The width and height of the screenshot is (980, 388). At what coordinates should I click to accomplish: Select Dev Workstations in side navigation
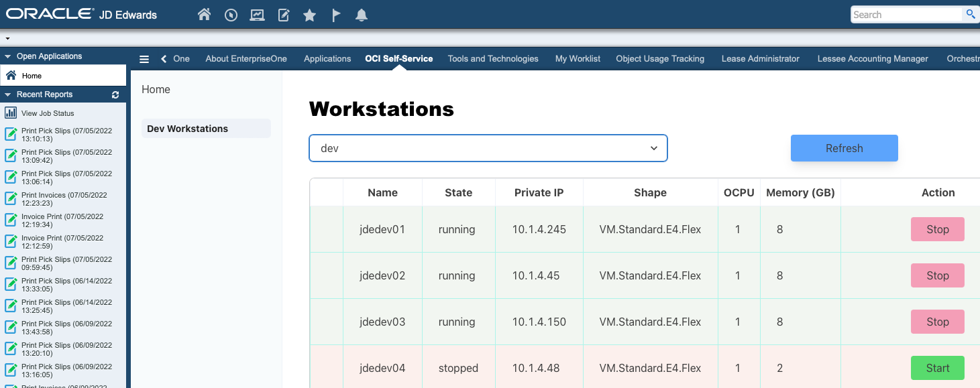(206, 129)
